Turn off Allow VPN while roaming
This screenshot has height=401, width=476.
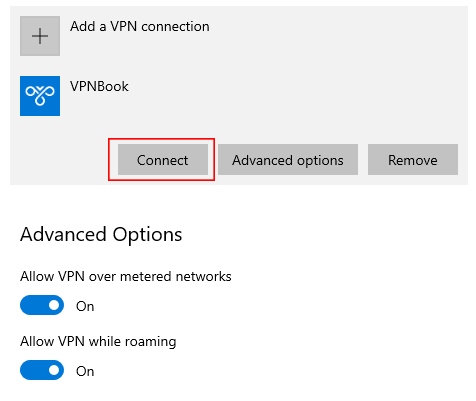coord(42,370)
